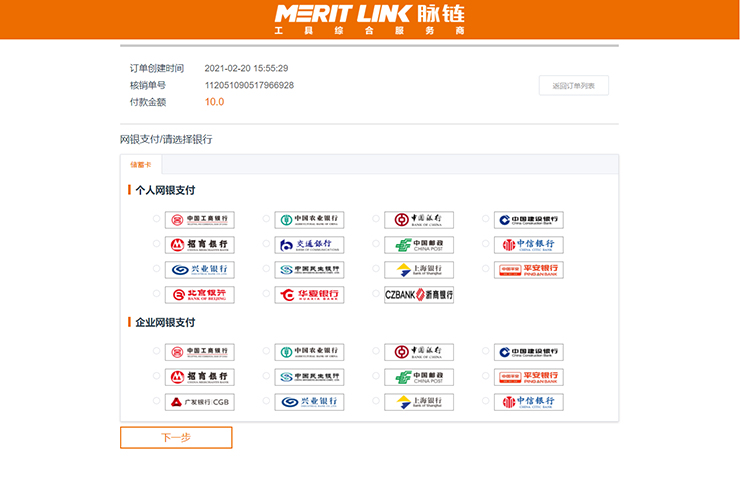Select personal Minsheng Bank radio button
Viewport: 740px width, 480px height.
(266, 269)
